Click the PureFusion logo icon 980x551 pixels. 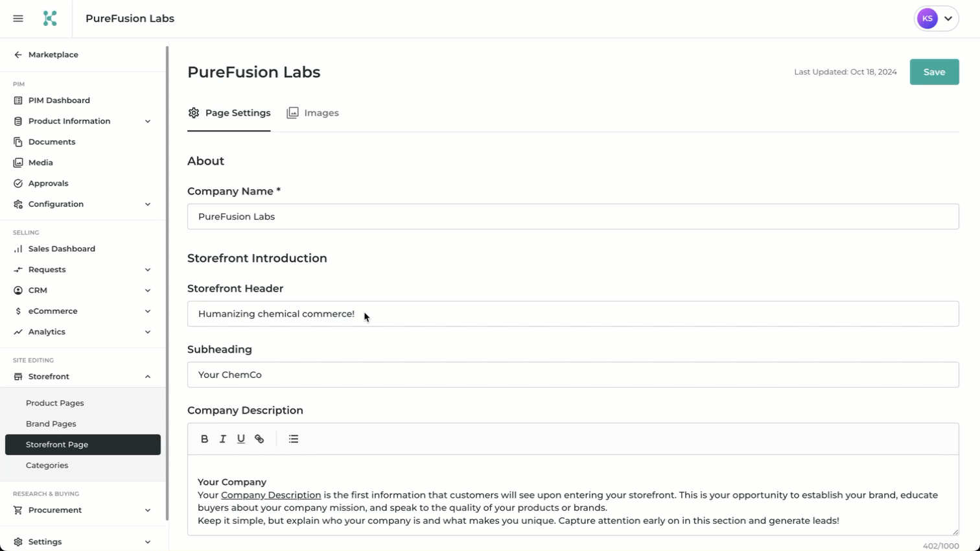[x=50, y=19]
